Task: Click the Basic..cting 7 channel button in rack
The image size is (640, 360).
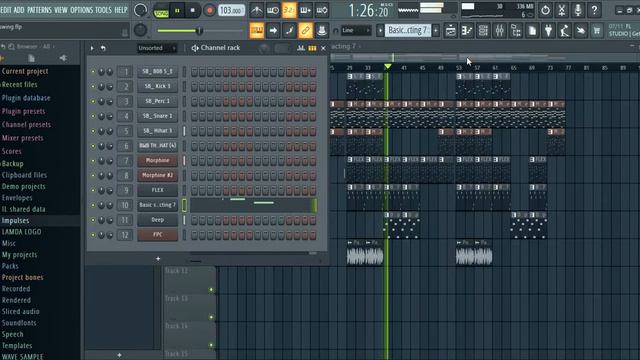Action: (158, 205)
